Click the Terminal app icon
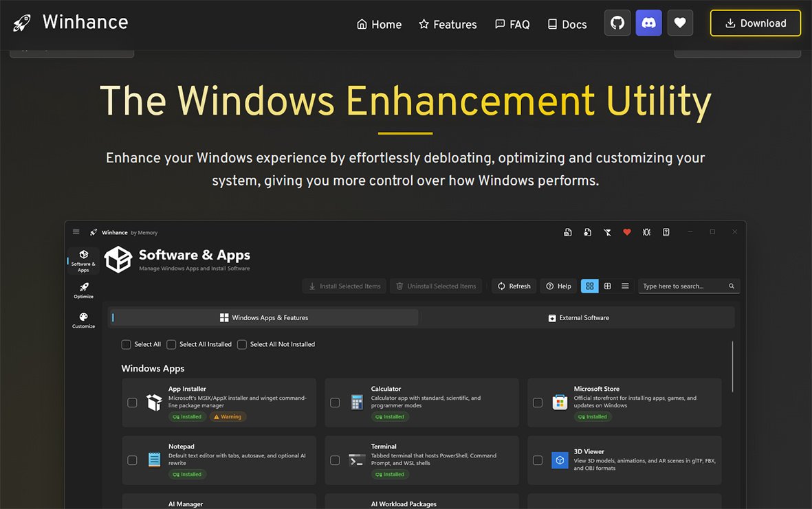Screen dimensions: 812x509 click(357, 460)
